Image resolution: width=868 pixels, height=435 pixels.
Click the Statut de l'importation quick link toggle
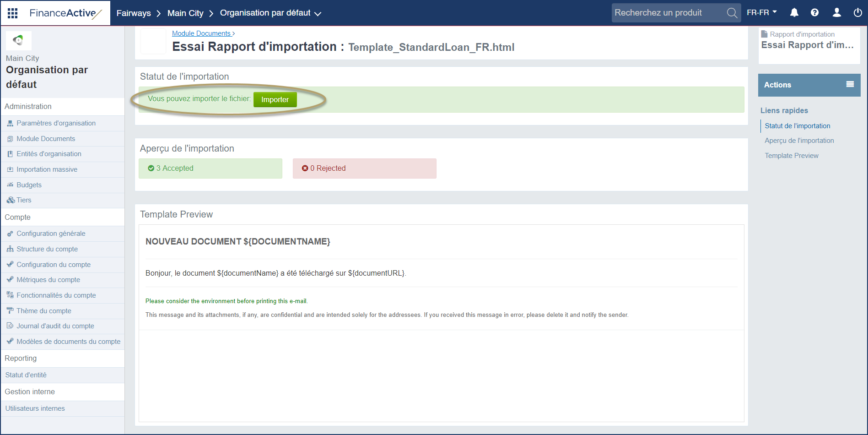click(x=797, y=126)
